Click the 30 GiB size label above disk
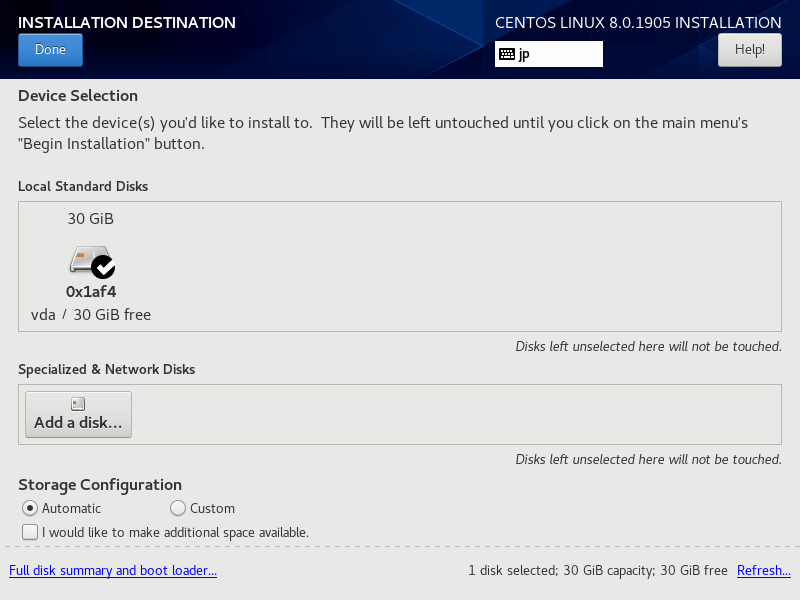 click(90, 219)
